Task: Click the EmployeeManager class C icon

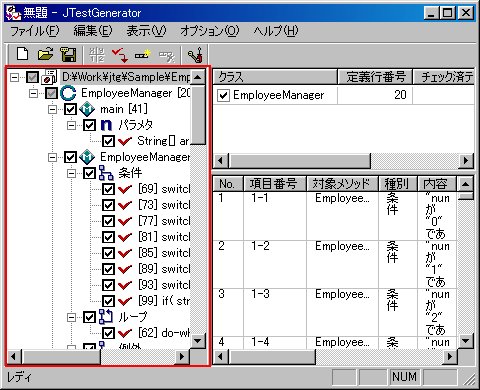Action: pyautogui.click(x=68, y=93)
